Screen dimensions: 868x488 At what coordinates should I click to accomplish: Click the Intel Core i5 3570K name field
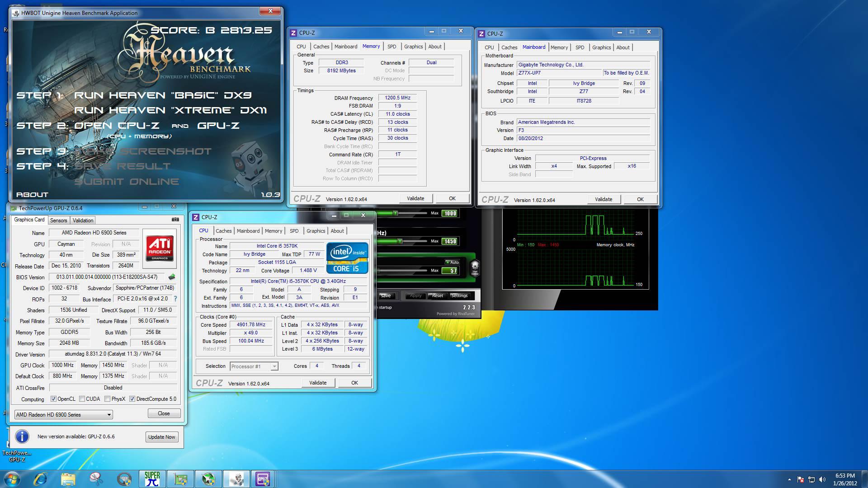[277, 246]
